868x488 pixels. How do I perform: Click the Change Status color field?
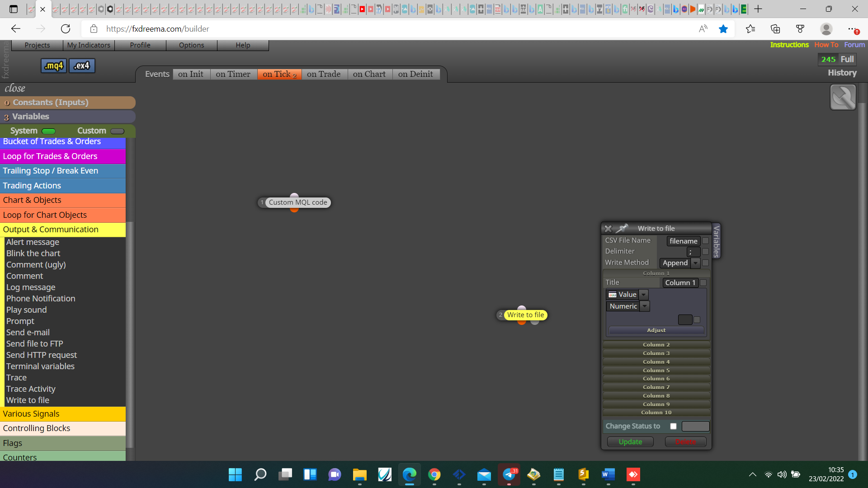(x=695, y=426)
